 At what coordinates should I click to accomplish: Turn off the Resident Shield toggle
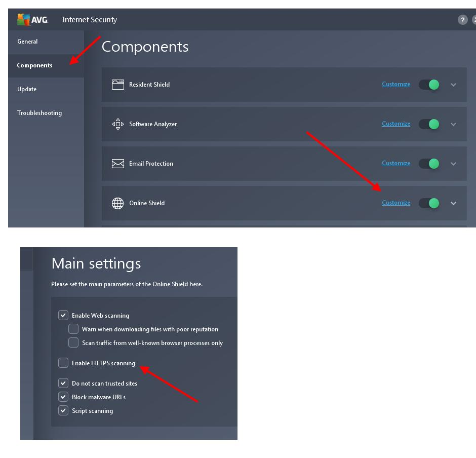429,85
